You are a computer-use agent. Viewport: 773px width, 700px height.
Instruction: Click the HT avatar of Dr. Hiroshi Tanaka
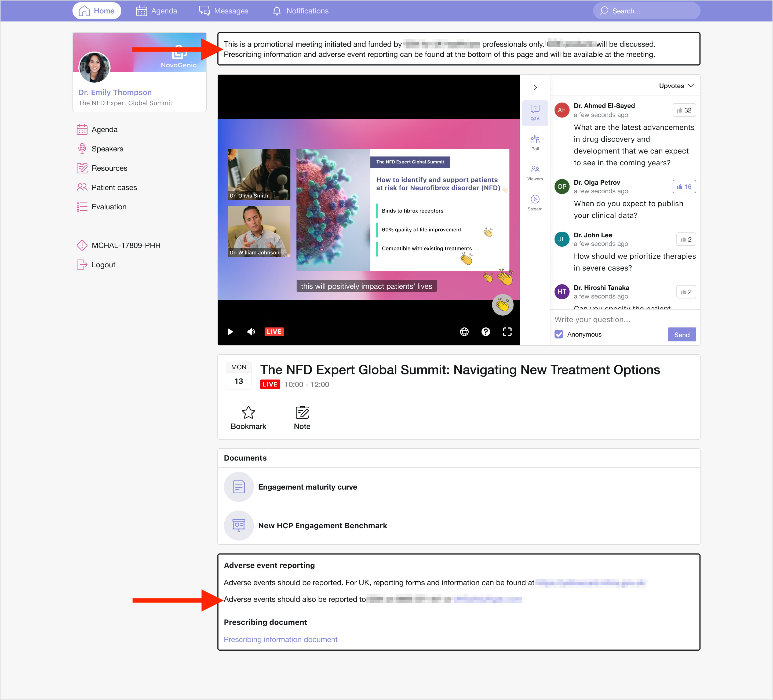pyautogui.click(x=562, y=292)
